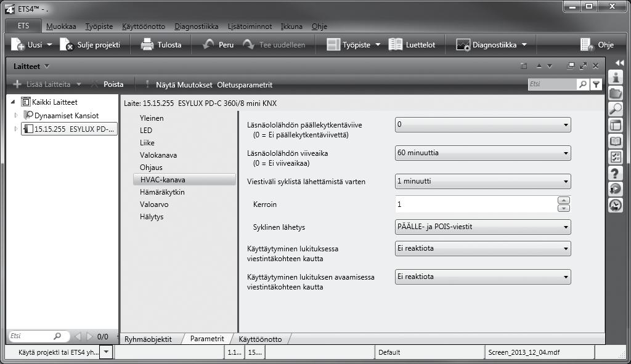Click Oletusparametrit button
The height and width of the screenshot is (364, 631).
(245, 85)
